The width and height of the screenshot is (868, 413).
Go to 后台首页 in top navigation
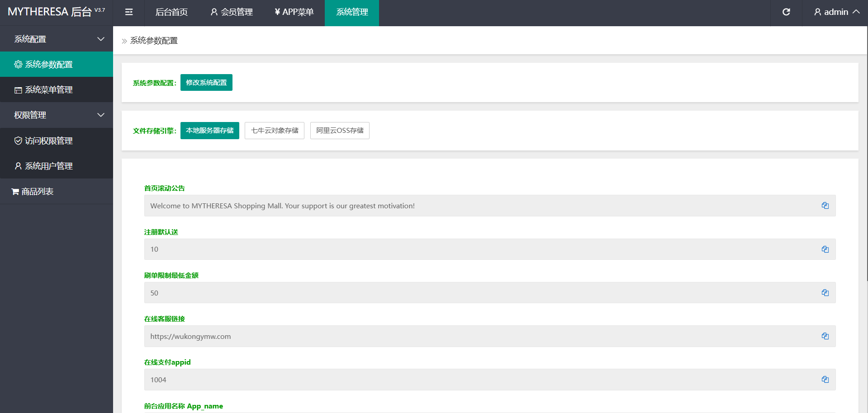(171, 12)
